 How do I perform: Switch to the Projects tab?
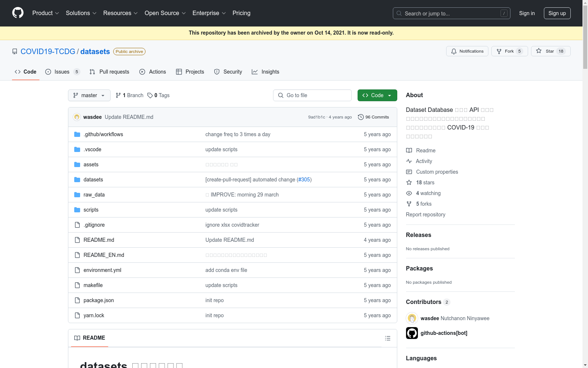190,72
